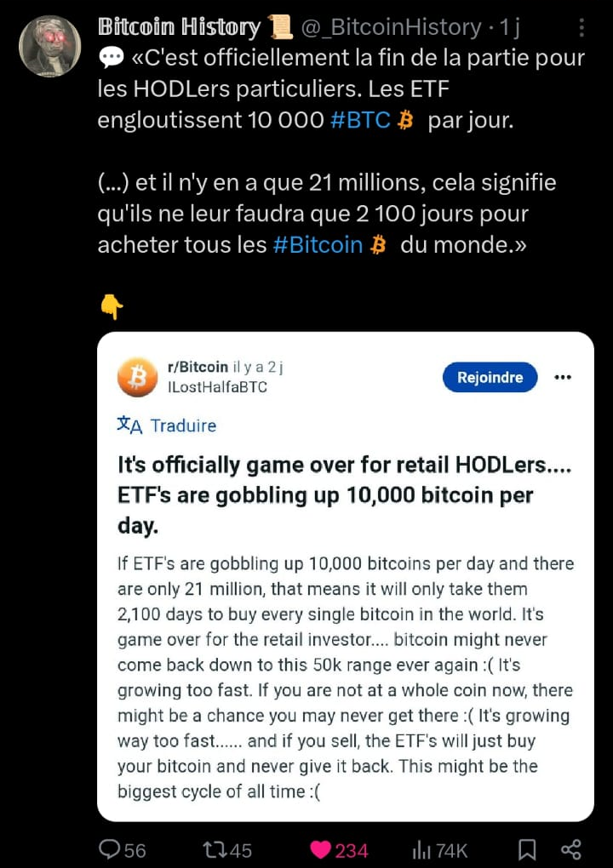
Task: Open the tweet's three-dot more menu
Action: click(581, 28)
